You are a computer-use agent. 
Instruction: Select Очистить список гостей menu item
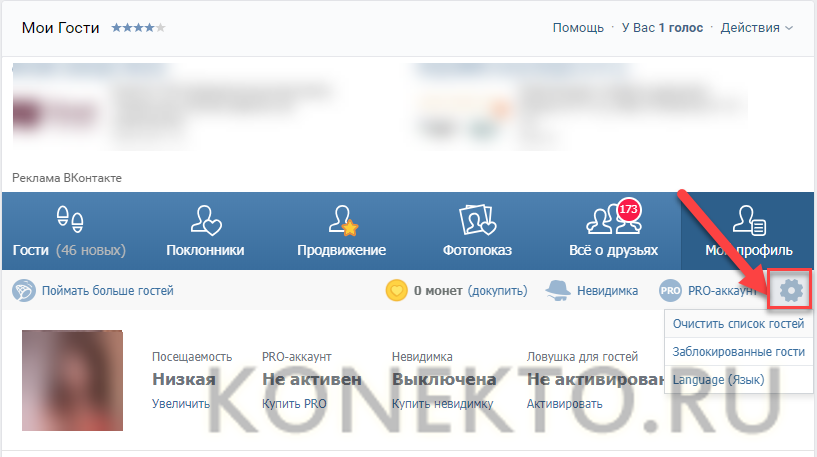[x=738, y=324]
